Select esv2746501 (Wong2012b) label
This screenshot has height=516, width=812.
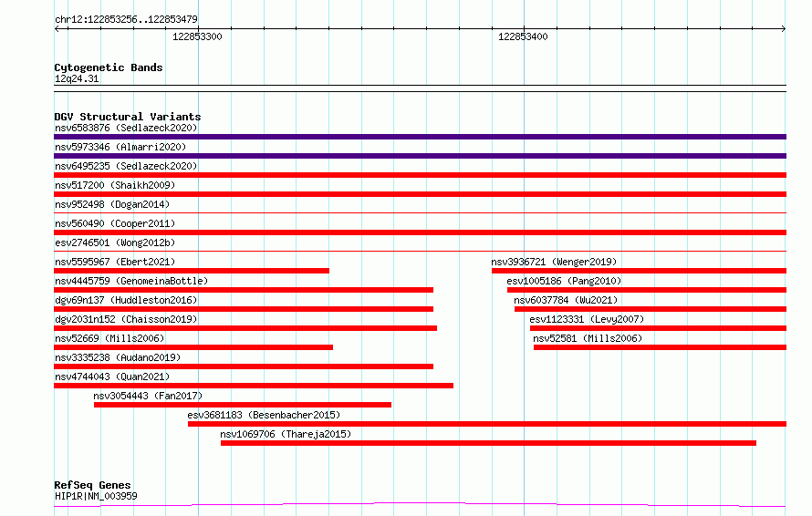click(x=115, y=243)
